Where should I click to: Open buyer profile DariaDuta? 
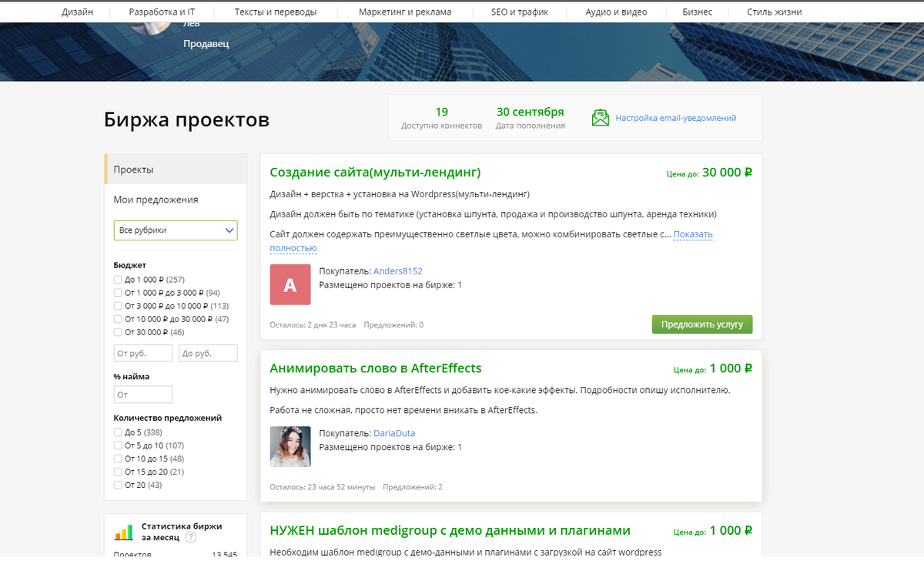coord(394,433)
